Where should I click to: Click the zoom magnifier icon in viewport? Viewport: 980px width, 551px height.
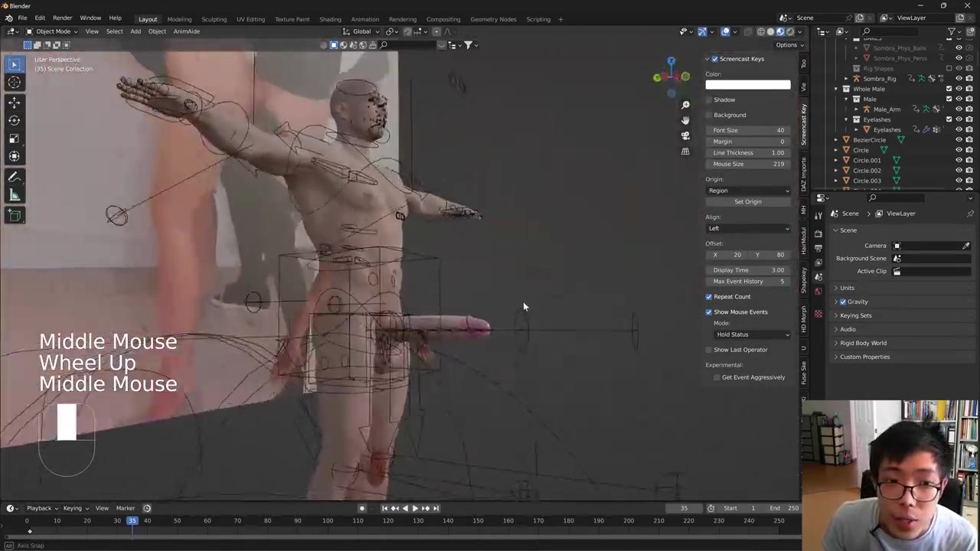(x=685, y=105)
